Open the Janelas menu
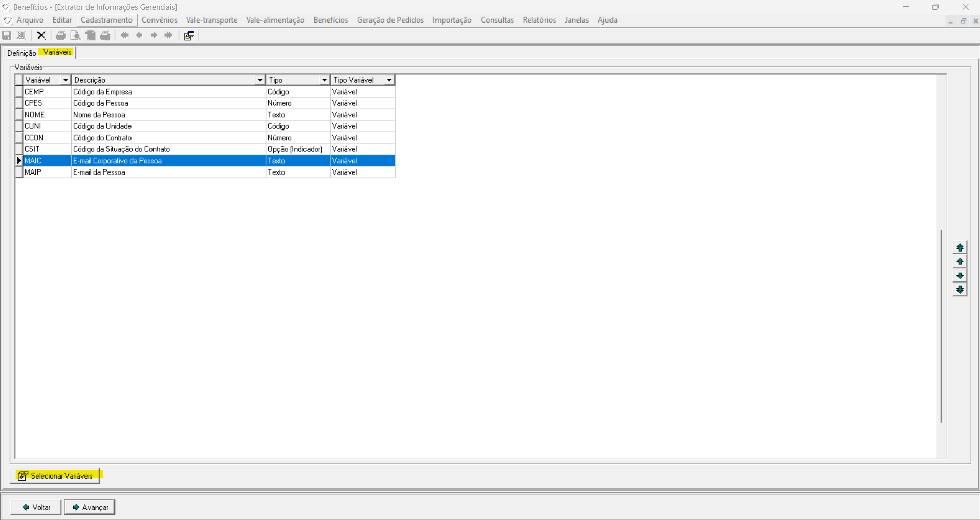The width and height of the screenshot is (980, 520). [577, 20]
